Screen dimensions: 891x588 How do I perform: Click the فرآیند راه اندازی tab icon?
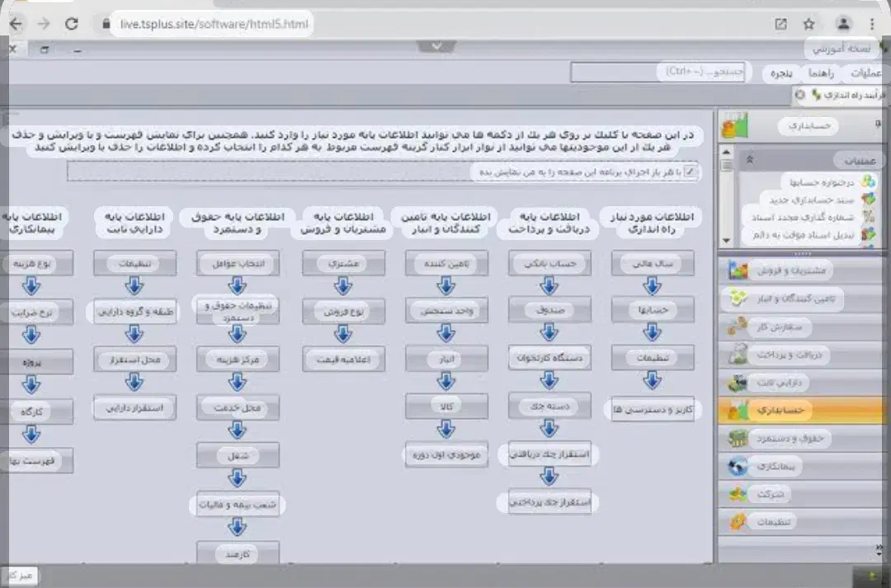(x=816, y=95)
